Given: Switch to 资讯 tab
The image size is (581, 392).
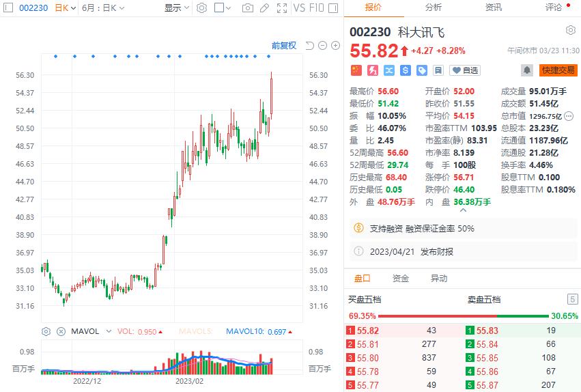Looking at the screenshot, I should 494,8.
